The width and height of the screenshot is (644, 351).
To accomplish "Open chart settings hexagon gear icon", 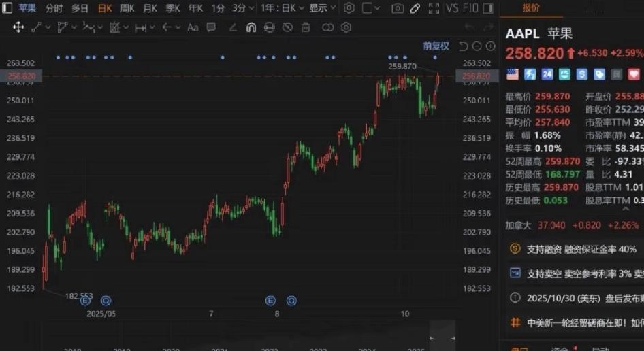I will tap(349, 7).
